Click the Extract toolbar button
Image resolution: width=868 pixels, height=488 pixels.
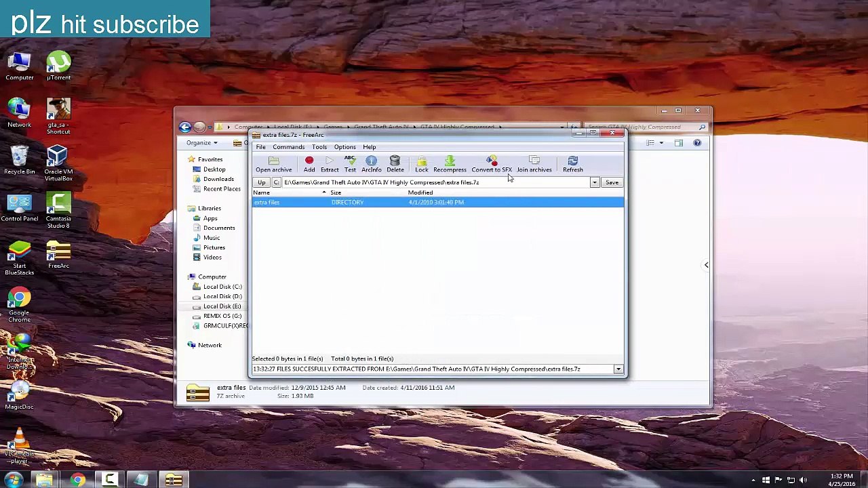[x=330, y=164]
